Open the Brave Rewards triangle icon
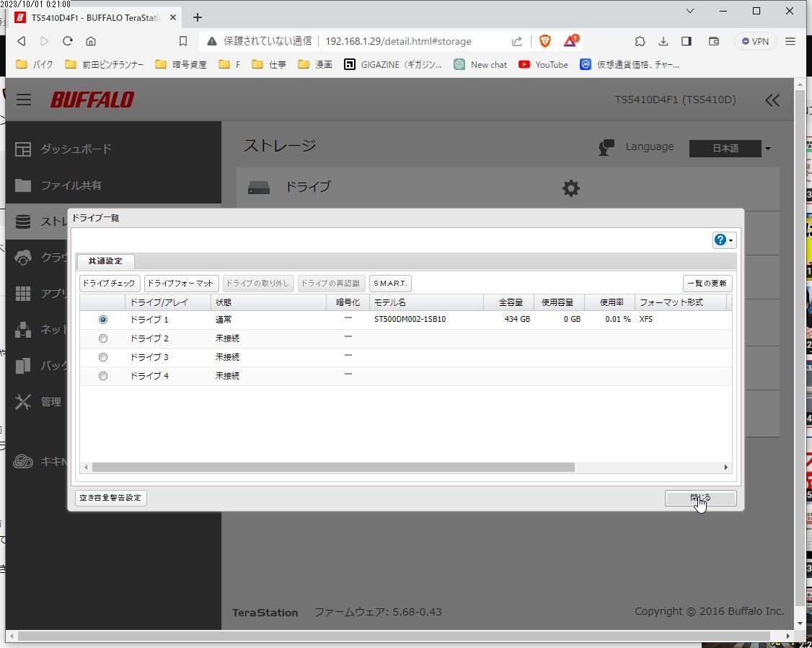Viewport: 812px width, 648px height. [x=570, y=40]
